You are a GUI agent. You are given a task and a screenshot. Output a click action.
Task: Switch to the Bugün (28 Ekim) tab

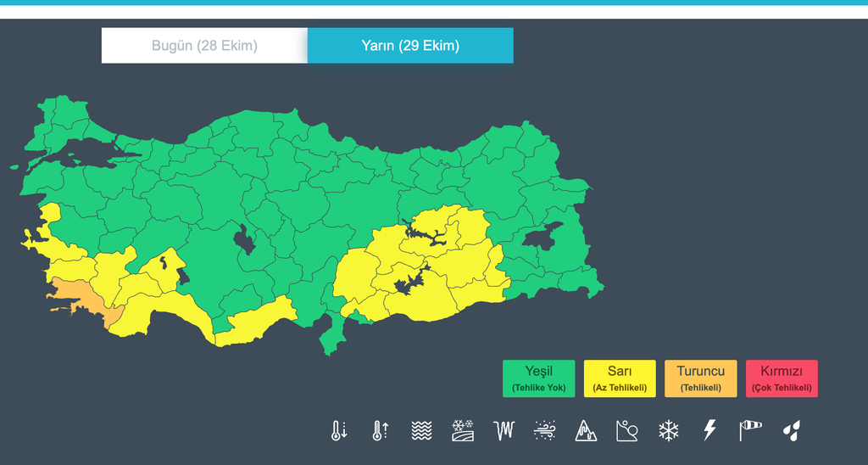coord(204,46)
